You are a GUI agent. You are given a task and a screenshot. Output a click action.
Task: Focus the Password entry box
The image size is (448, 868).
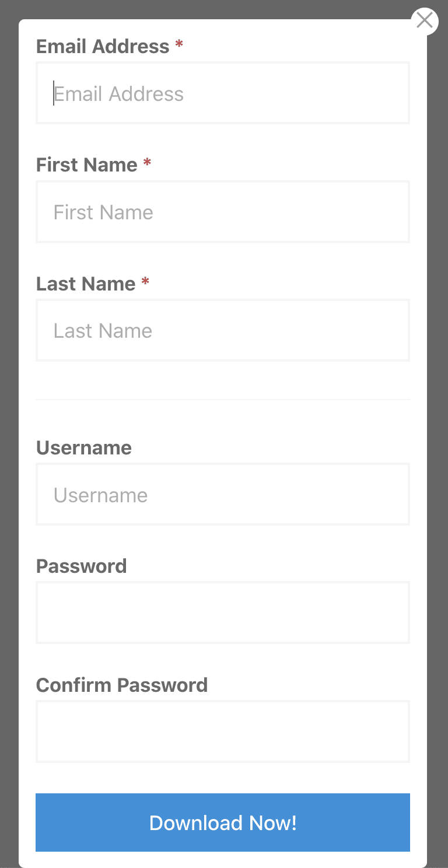(223, 613)
